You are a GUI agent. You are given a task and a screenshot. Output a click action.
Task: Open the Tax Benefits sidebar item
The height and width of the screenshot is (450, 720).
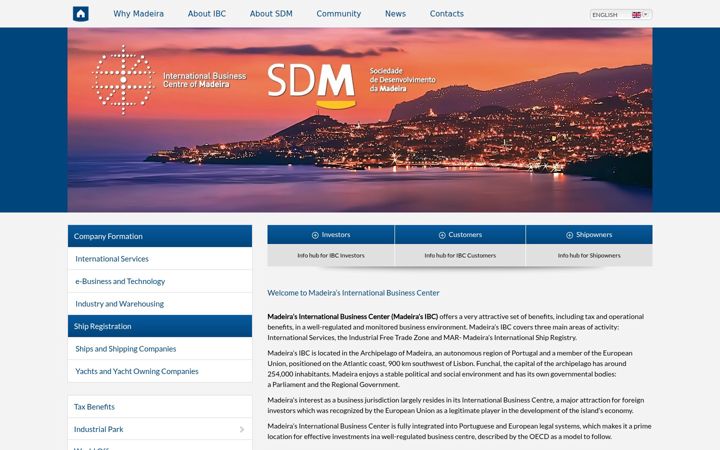[160, 406]
